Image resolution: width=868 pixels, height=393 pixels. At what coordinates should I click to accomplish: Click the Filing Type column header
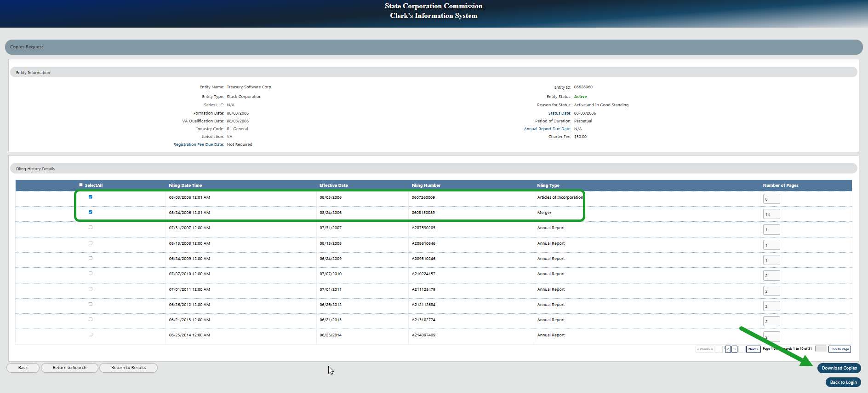[x=548, y=185]
